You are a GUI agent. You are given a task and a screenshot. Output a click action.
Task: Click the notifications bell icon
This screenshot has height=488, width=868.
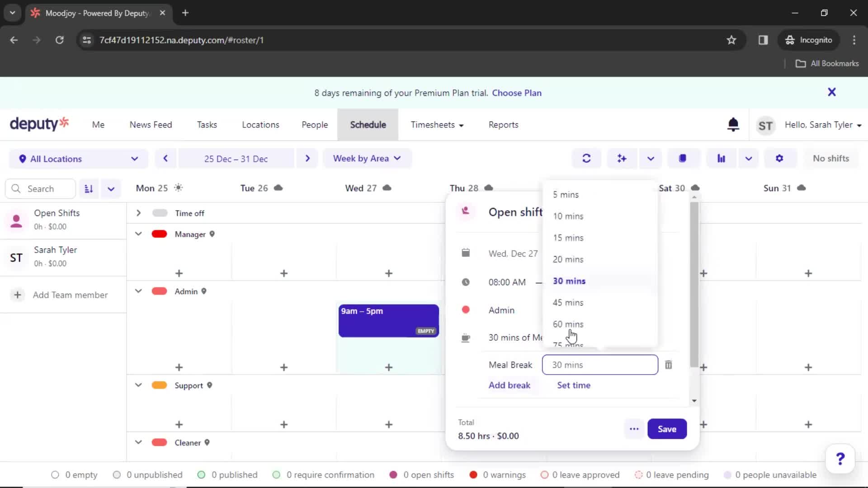click(x=733, y=125)
